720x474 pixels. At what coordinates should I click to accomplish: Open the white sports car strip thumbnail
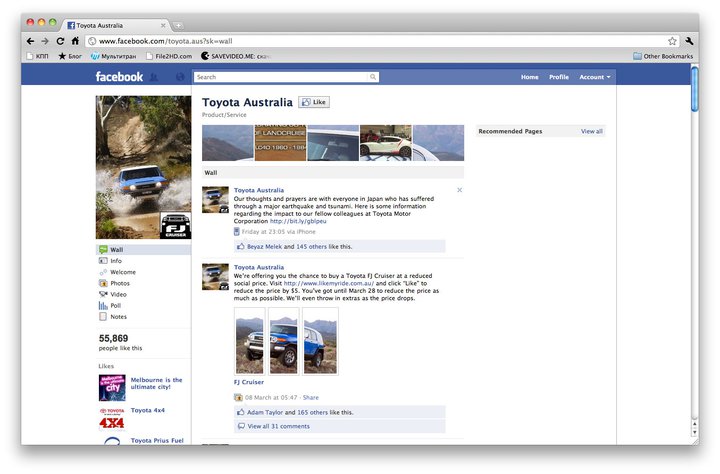386,143
